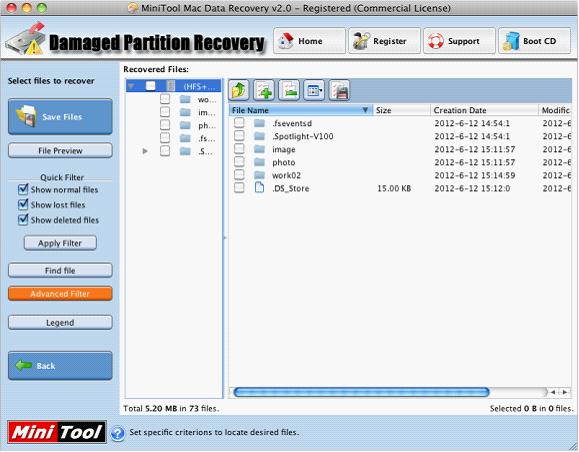Click the photo folder icon in file list
Screen dimensions: 579x452
pyautogui.click(x=260, y=162)
